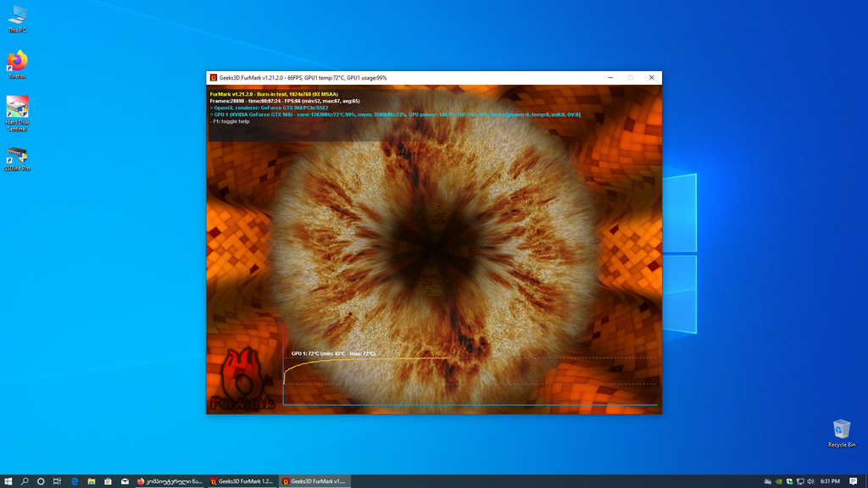Open the Action Center notifications panel
This screenshot has height=488, width=868.
tap(853, 481)
